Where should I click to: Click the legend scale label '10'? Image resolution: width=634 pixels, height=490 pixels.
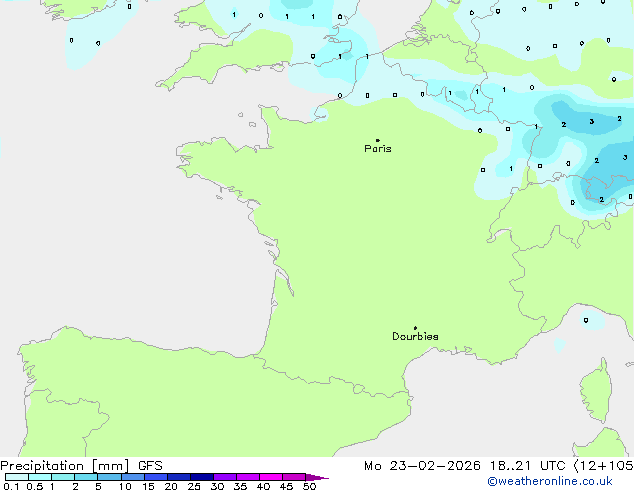(125, 486)
